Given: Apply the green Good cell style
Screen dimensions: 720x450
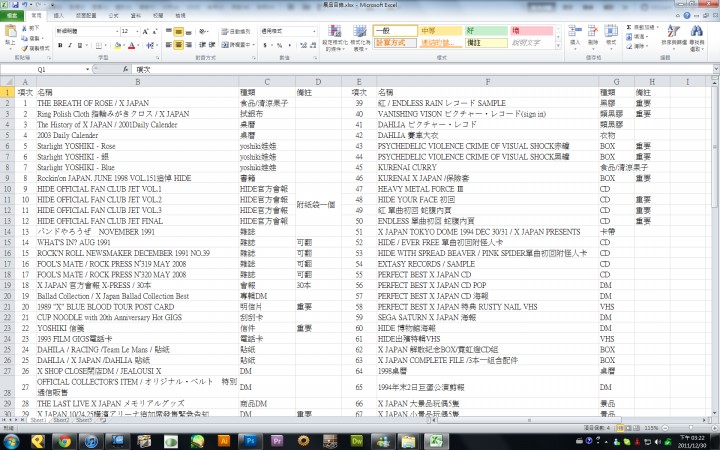Looking at the screenshot, I should pyautogui.click(x=486, y=31).
